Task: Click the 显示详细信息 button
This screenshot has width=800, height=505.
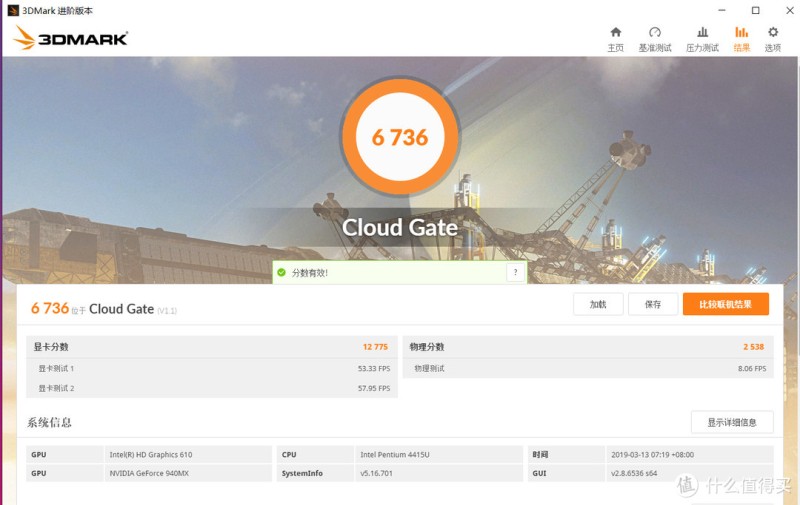Action: coord(732,422)
